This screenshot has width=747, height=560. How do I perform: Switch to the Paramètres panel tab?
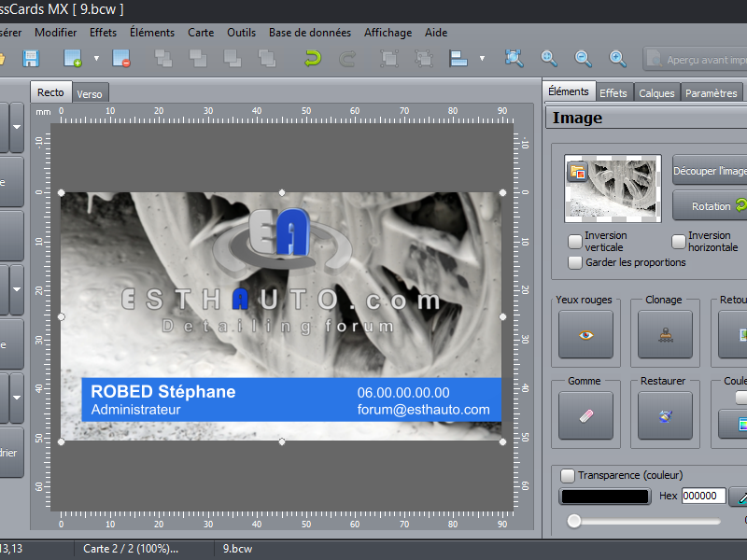pyautogui.click(x=712, y=92)
